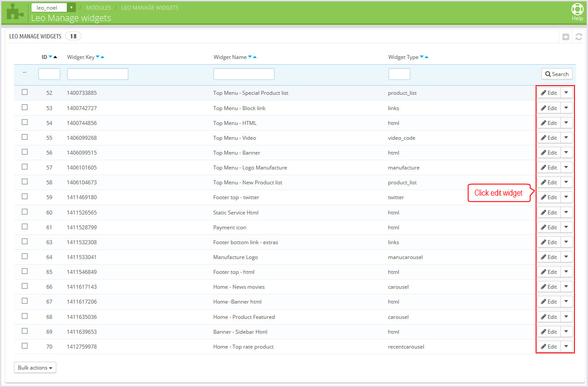Sort ID column descending arrow

pos(51,57)
